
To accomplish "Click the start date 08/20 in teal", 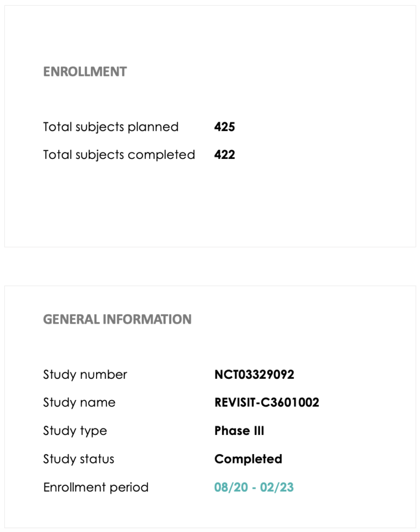I will [x=231, y=487].
